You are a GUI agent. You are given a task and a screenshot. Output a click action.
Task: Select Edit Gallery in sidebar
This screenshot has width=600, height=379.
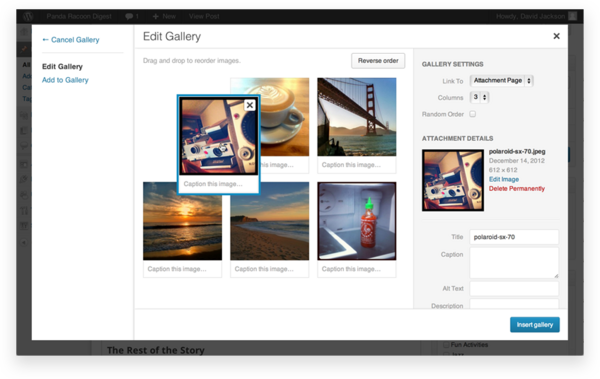pyautogui.click(x=62, y=67)
